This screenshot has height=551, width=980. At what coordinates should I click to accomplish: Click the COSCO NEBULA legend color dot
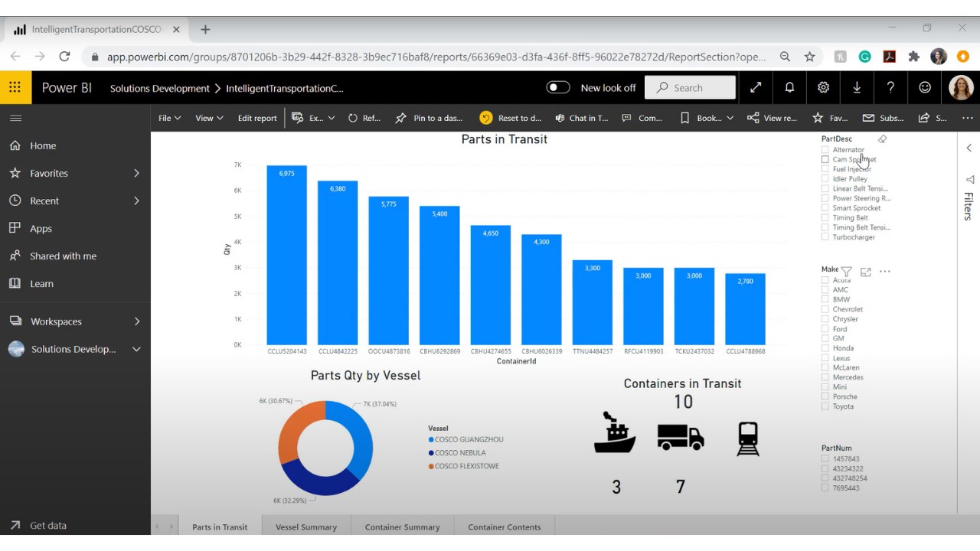click(x=431, y=453)
